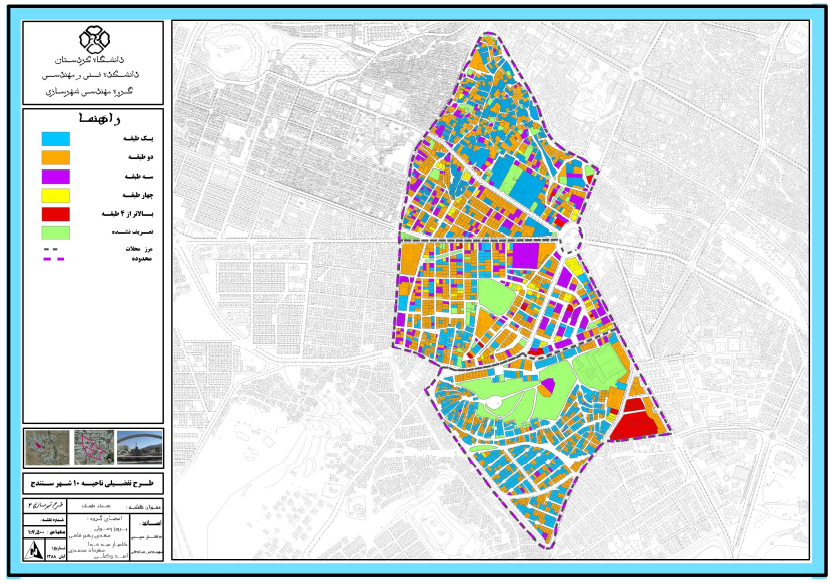Select the yellow four-story legend swatch
This screenshot has height=584, width=830.
click(54, 195)
